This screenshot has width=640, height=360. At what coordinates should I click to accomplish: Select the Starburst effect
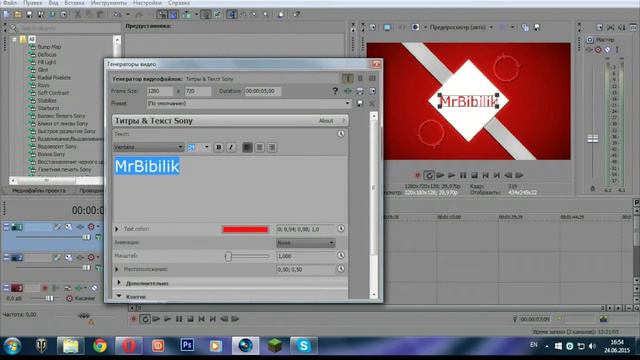(48, 108)
